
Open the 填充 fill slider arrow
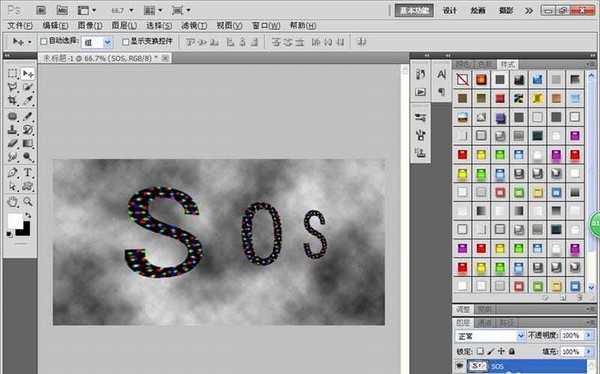[589, 351]
